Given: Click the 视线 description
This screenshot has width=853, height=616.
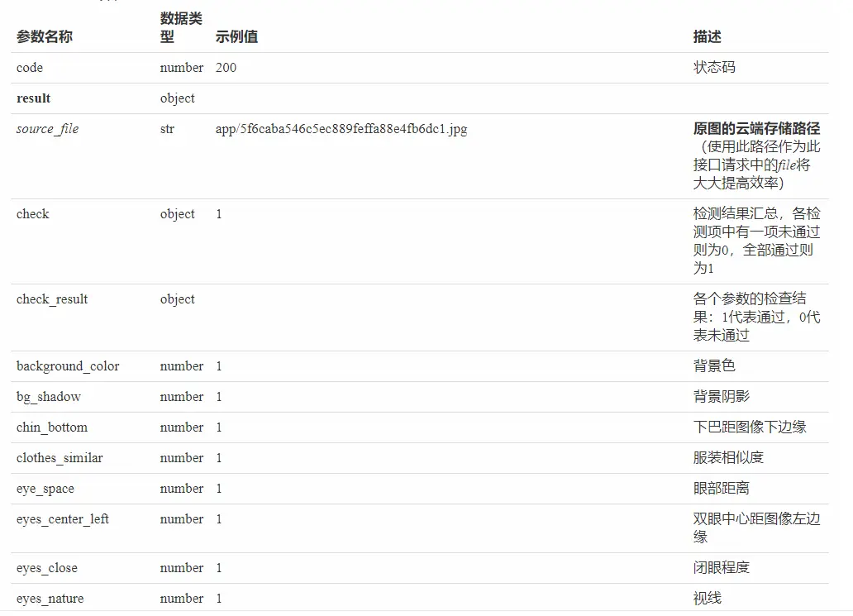Looking at the screenshot, I should (x=708, y=599).
